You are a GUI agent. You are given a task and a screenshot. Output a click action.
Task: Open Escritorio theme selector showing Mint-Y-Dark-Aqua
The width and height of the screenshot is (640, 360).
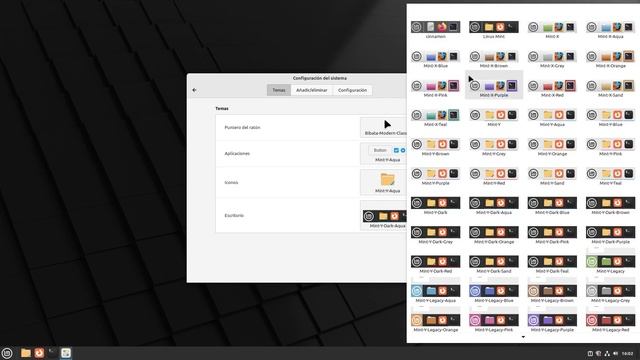pos(383,216)
